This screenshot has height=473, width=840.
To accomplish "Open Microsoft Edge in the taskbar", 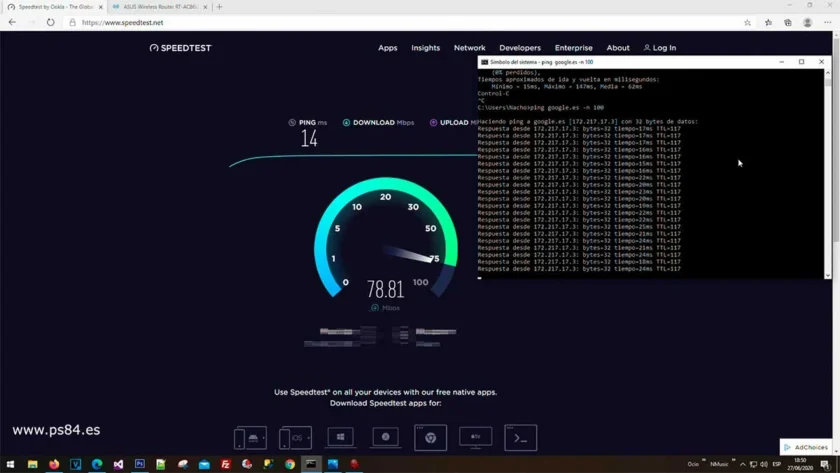I will (96, 464).
